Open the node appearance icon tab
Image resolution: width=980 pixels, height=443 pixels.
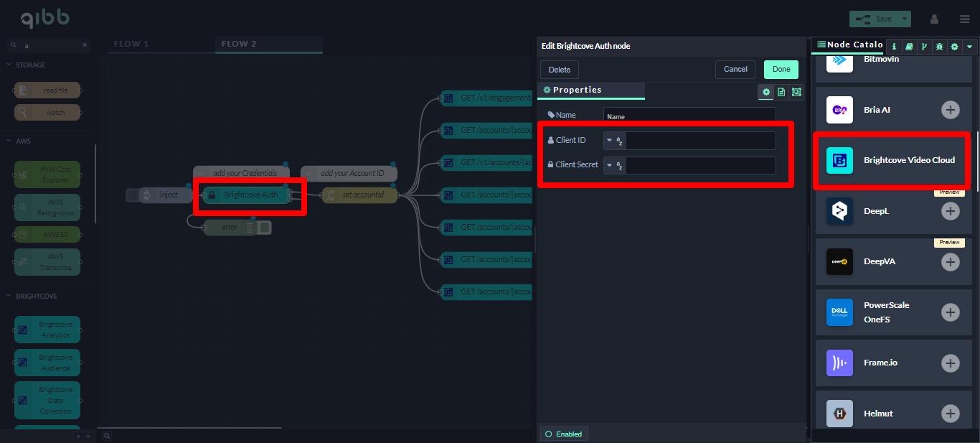pos(796,92)
